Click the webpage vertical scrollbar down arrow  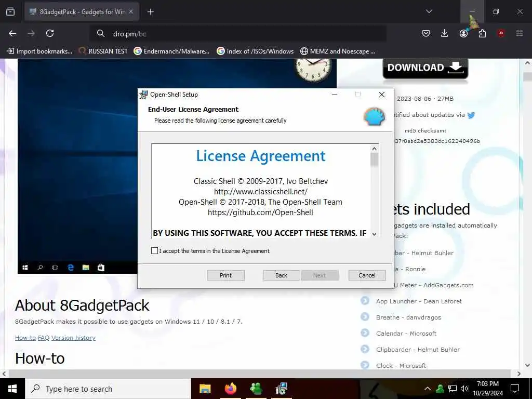pyautogui.click(x=527, y=365)
